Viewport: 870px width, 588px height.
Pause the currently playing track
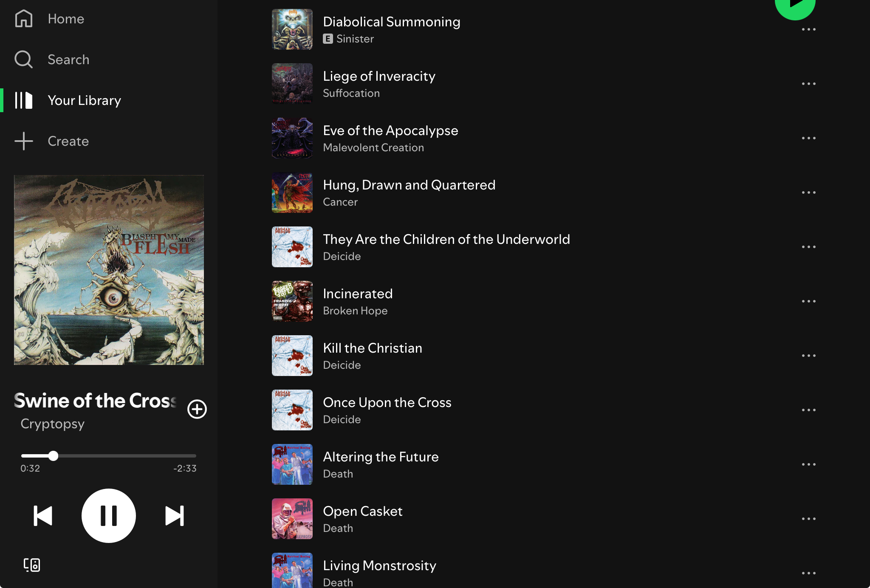[x=109, y=516]
